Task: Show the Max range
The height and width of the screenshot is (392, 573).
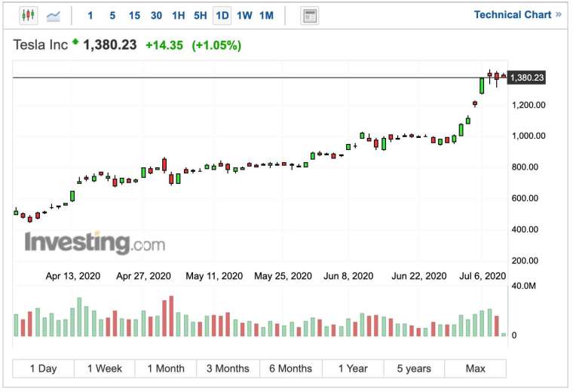Action: [476, 368]
